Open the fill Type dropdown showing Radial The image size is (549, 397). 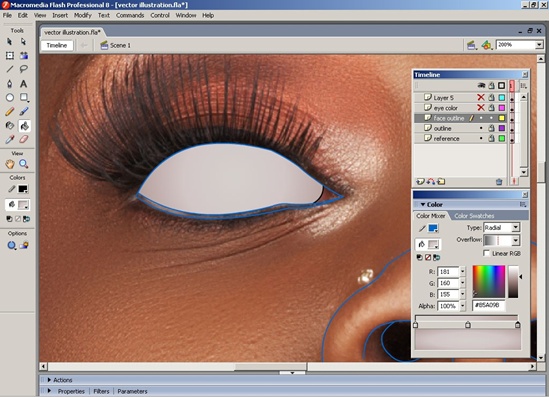click(x=516, y=228)
